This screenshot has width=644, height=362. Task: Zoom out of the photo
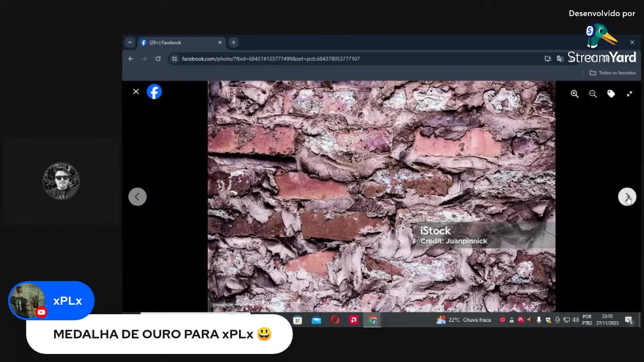(593, 94)
